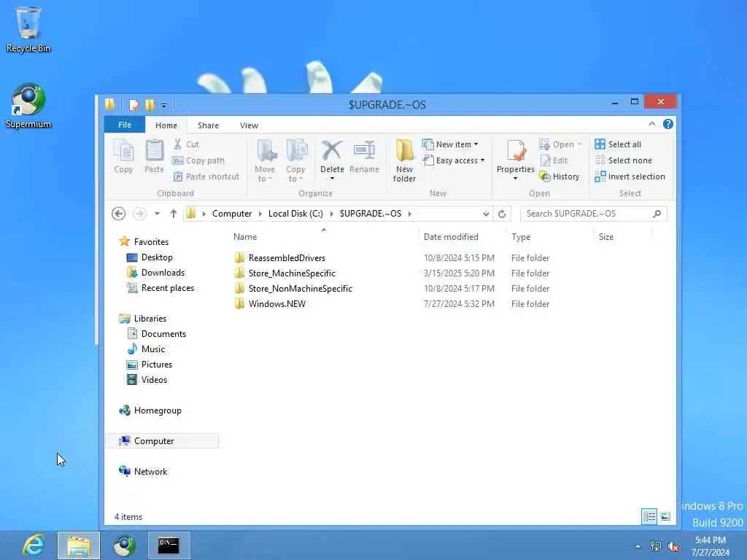Image resolution: width=747 pixels, height=560 pixels.
Task: Collapse the ribbon with the chevron
Action: coord(651,124)
